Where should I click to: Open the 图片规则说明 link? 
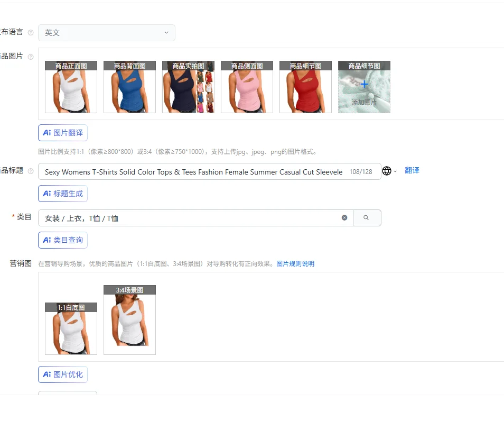click(x=295, y=263)
